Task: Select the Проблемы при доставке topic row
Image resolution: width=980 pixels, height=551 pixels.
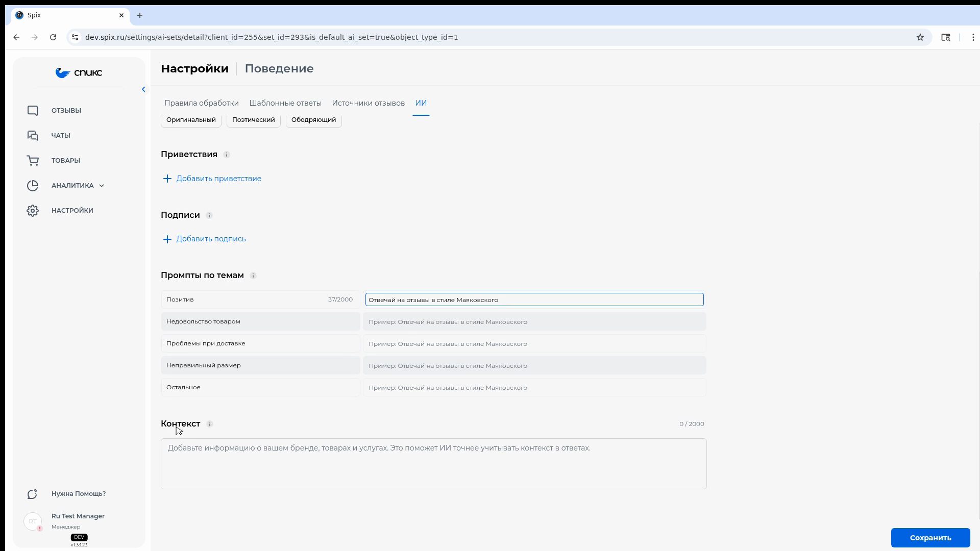Action: point(261,344)
